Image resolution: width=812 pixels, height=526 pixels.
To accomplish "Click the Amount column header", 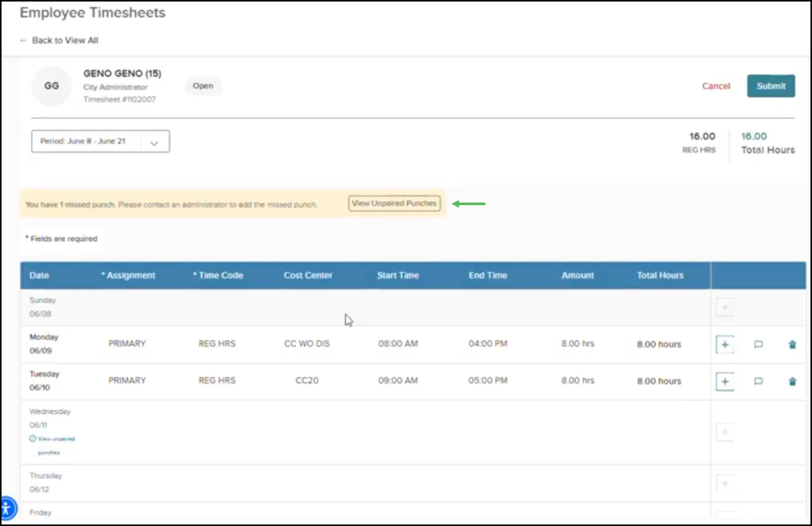I will click(578, 275).
